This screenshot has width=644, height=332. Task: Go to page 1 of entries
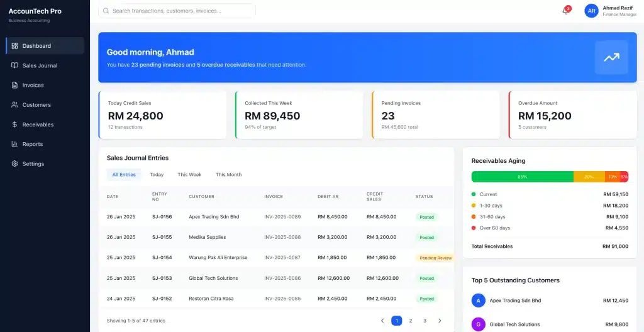tap(396, 321)
